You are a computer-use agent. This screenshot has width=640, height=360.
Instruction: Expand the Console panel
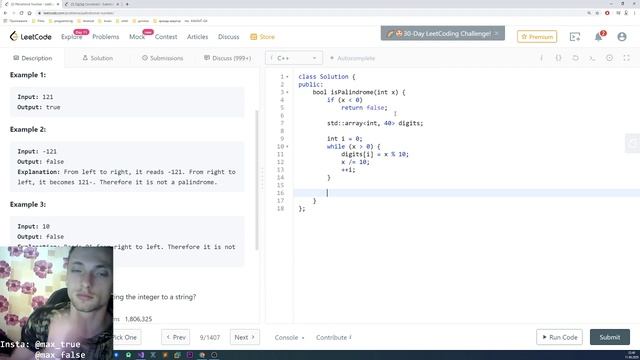[x=289, y=338]
